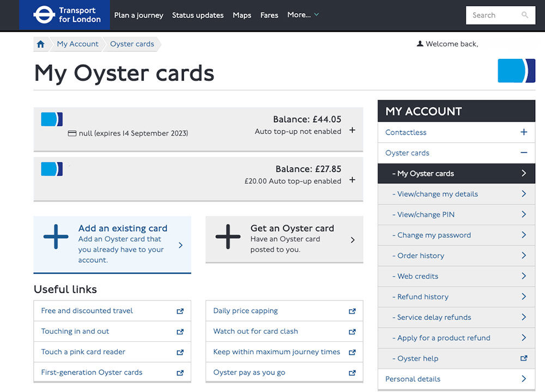Open First-generation Oyster cards link

92,372
